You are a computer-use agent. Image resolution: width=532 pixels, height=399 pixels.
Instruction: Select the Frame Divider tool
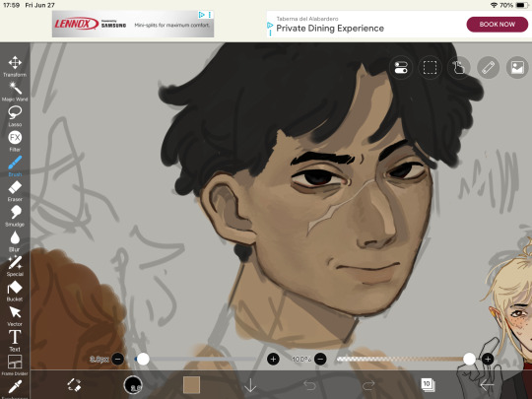click(x=15, y=366)
